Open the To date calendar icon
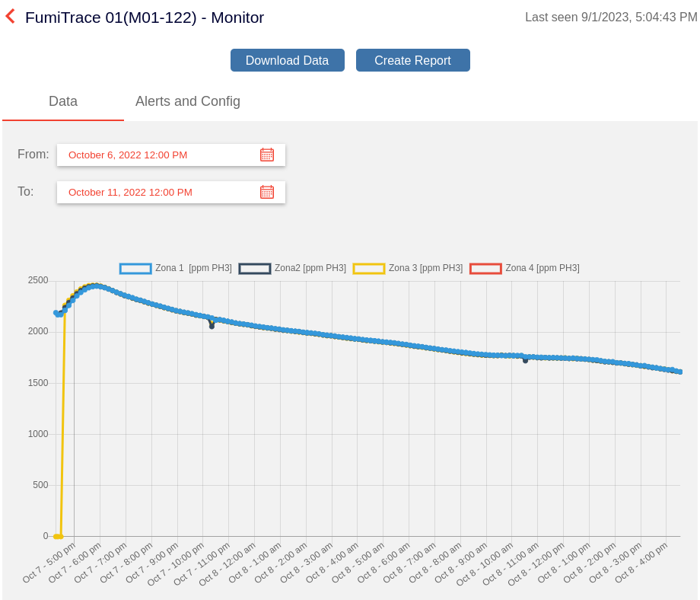This screenshot has width=700, height=600. (266, 192)
